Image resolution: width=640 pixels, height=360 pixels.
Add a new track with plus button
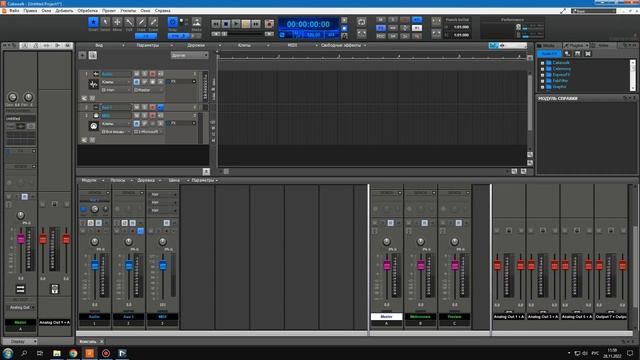(x=82, y=55)
